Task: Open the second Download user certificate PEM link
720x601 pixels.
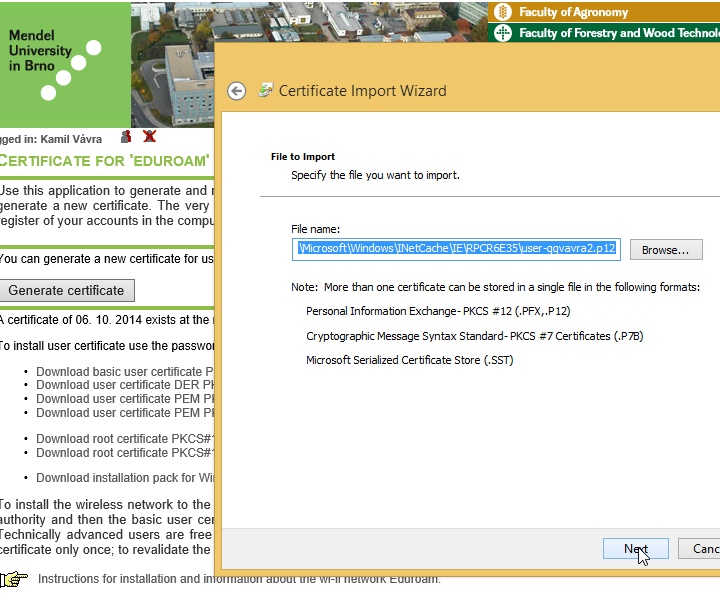Action: (x=125, y=413)
